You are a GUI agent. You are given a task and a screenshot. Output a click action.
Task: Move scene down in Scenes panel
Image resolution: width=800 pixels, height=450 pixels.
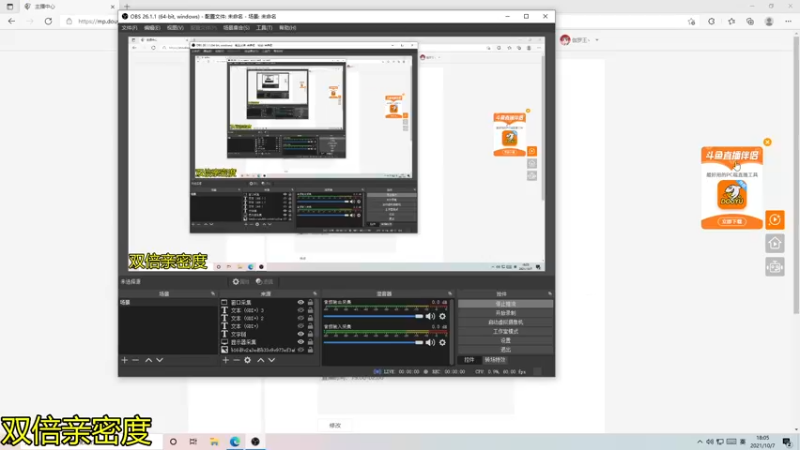coord(160,360)
